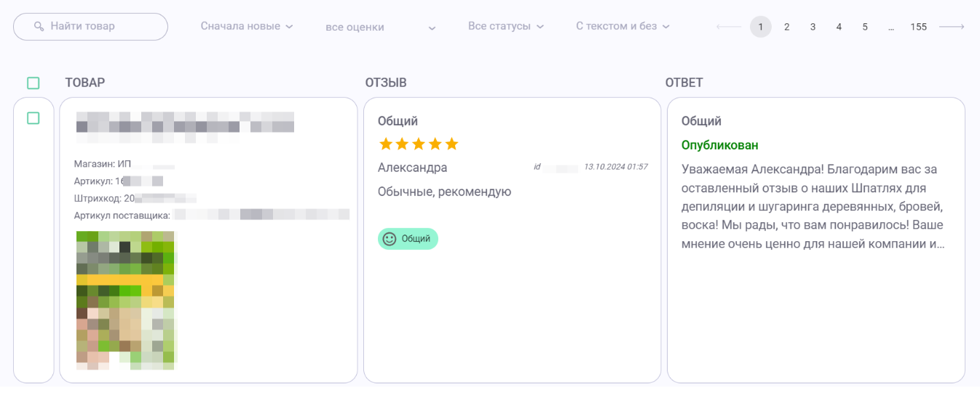This screenshot has height=395, width=980.
Task: Open the pixelated product thumbnail image
Action: point(126,300)
